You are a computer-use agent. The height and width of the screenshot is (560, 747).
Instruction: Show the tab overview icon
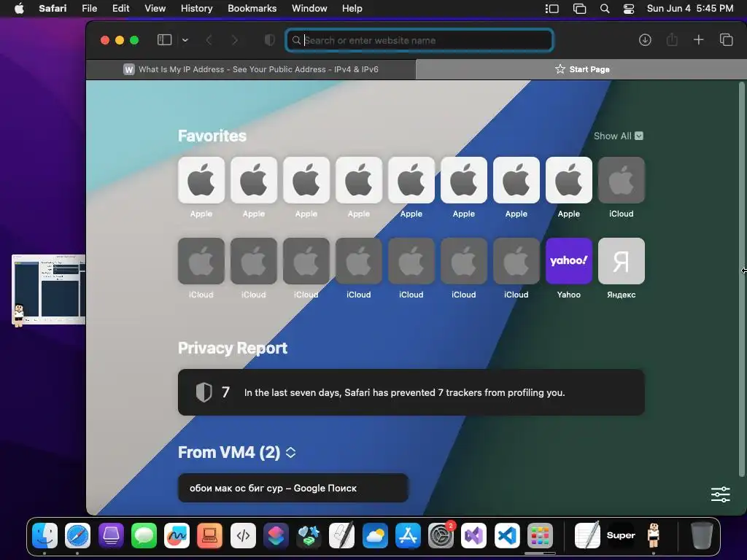coord(726,40)
